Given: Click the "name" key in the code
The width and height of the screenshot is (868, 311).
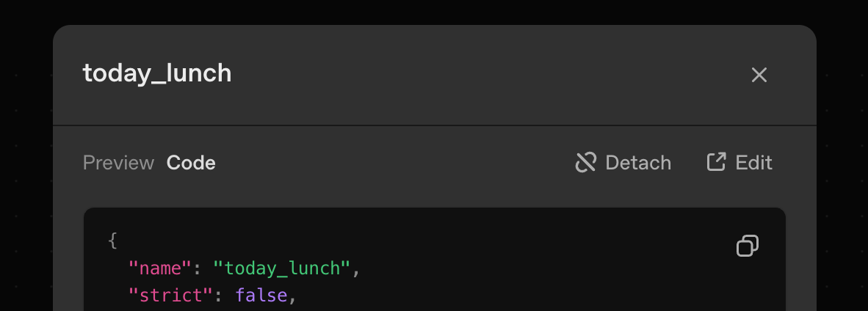Looking at the screenshot, I should (x=160, y=268).
